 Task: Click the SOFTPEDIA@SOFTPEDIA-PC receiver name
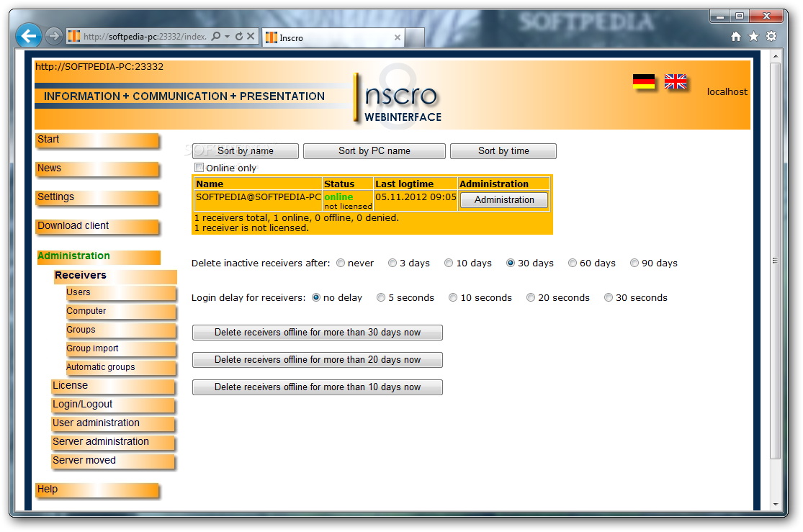(x=258, y=197)
